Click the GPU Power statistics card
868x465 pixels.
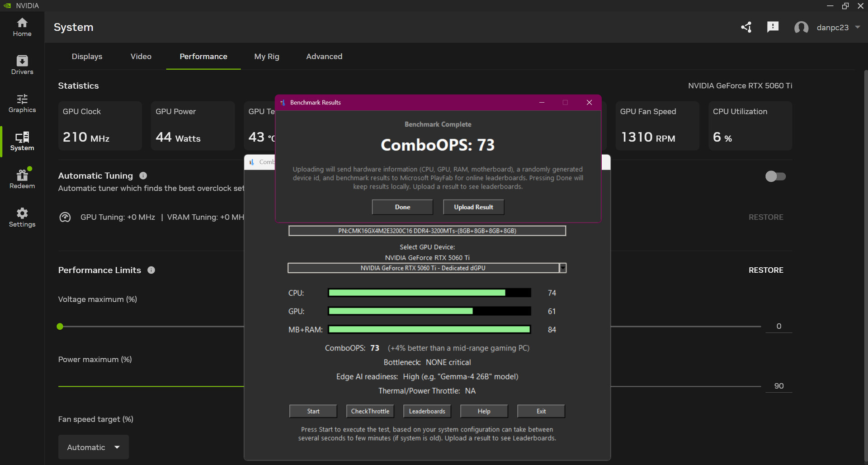tap(193, 126)
